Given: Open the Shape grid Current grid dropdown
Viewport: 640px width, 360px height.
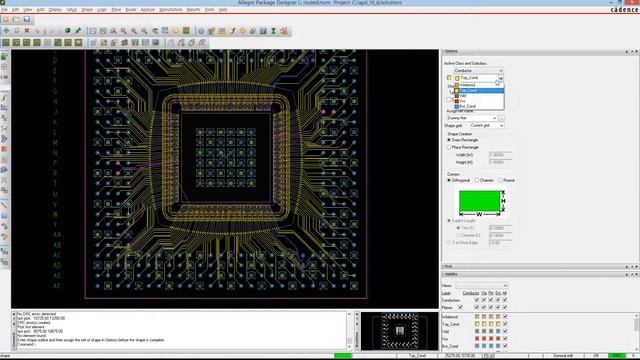Looking at the screenshot, I should tap(487, 126).
